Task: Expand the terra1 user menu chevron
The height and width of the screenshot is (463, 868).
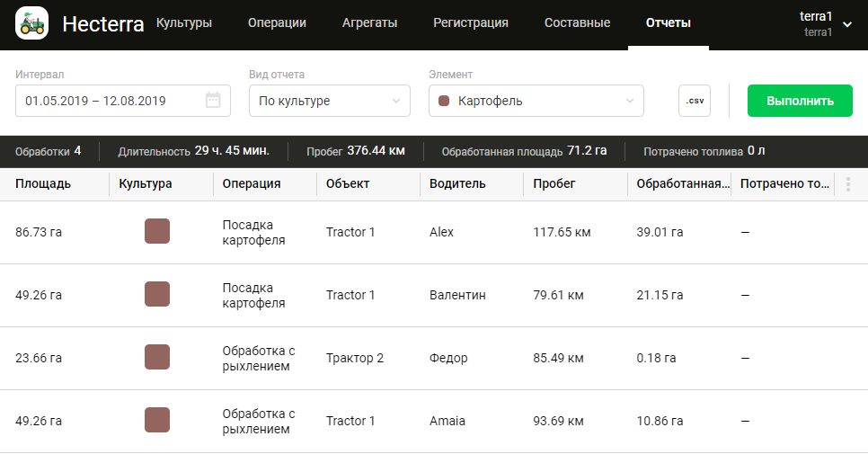Action: pyautogui.click(x=847, y=23)
